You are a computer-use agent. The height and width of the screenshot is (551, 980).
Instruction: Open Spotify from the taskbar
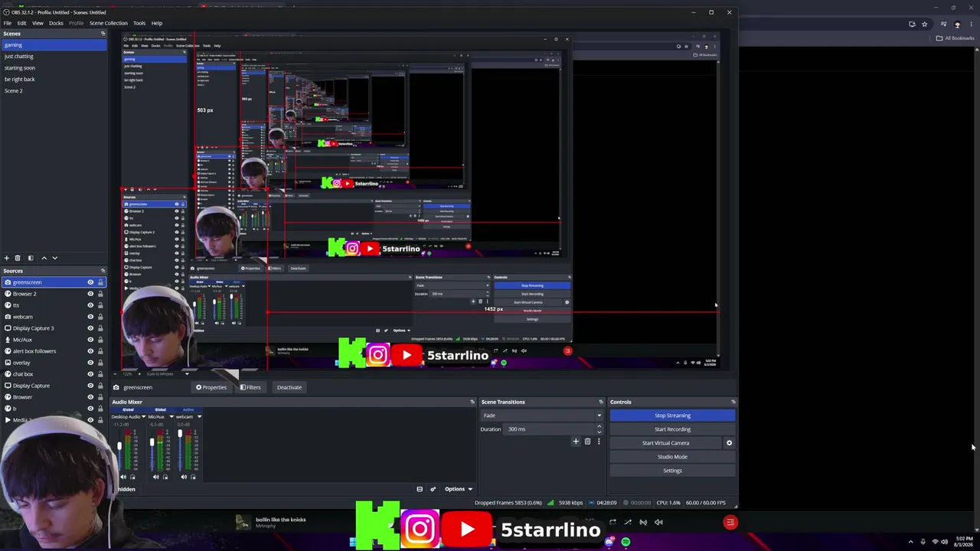[626, 542]
